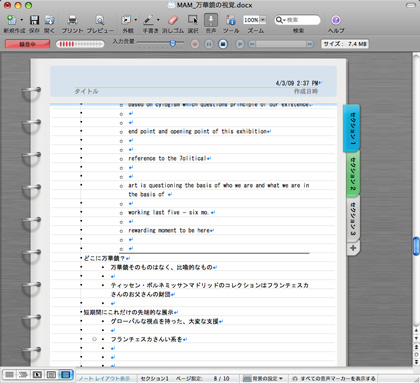The image size is (420, 383).
Task: Open the search magnifier options menu
Action: tap(280, 20)
